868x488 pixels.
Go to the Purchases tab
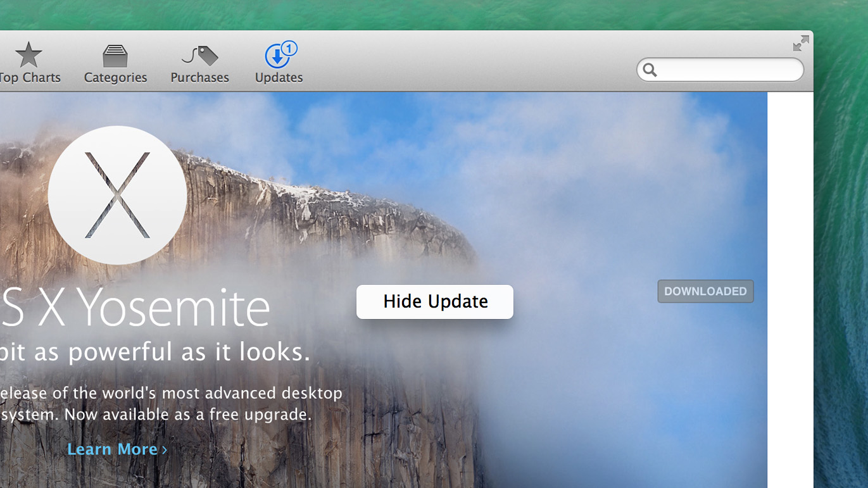(199, 64)
